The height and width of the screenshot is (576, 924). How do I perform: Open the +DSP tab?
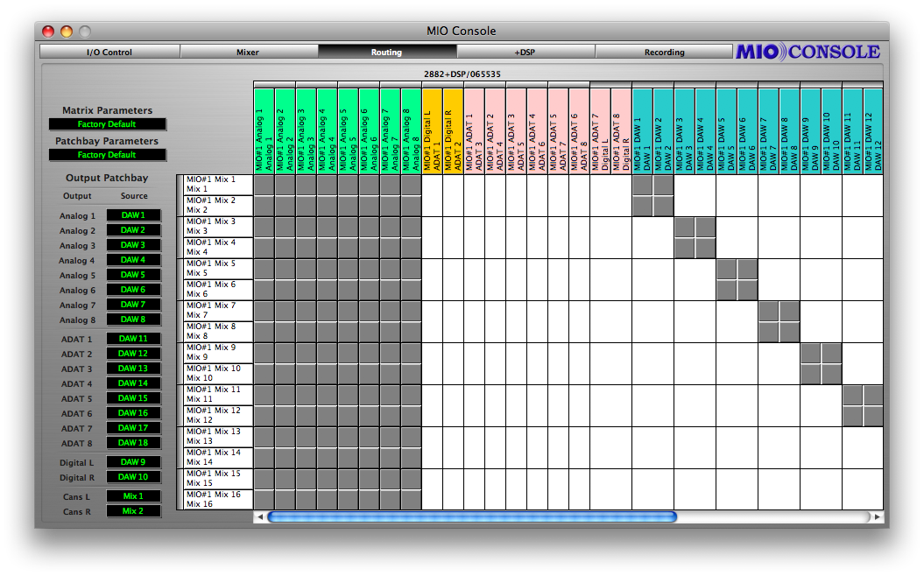click(x=525, y=52)
